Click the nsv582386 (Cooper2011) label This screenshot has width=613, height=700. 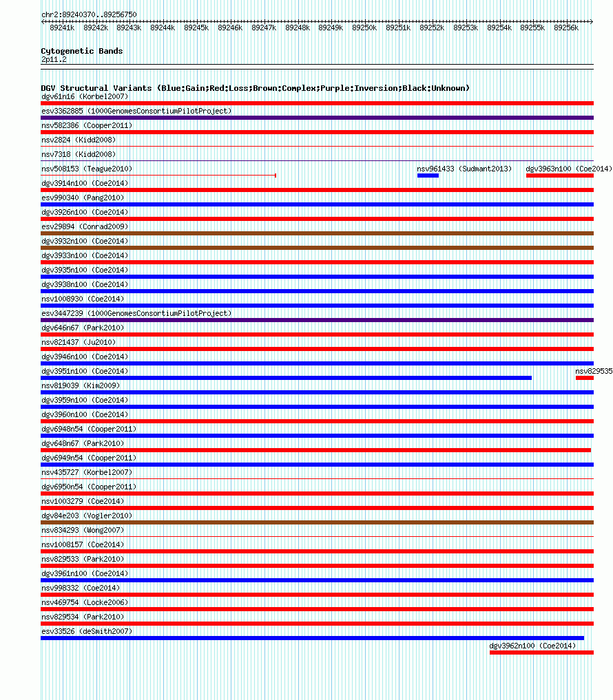click(x=87, y=125)
